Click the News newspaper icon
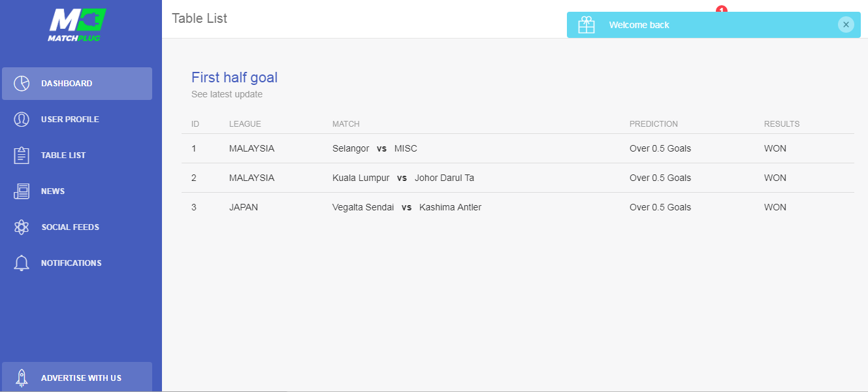 coord(22,191)
